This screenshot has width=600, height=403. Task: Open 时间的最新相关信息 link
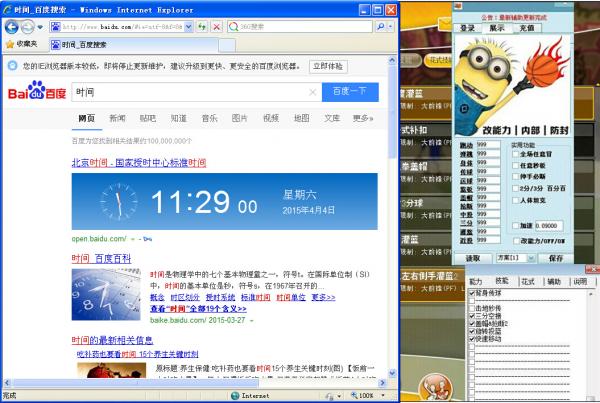[112, 340]
